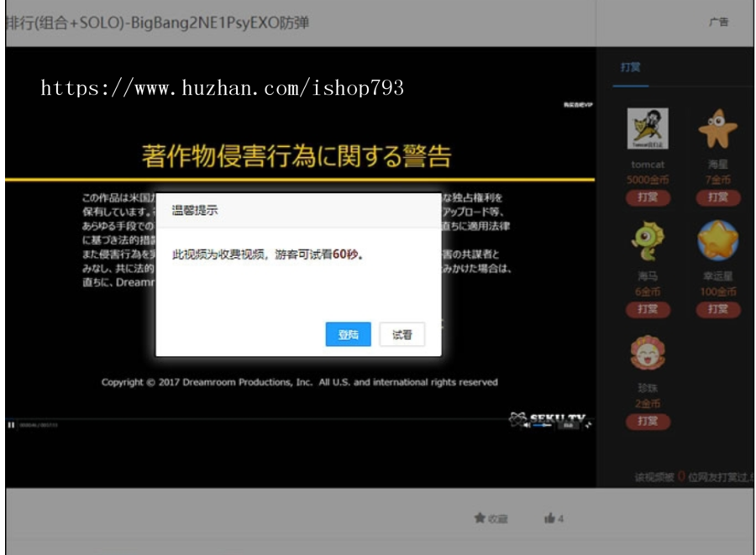This screenshot has width=756, height=555.
Task: Adjust the player volume slider
Action: (543, 426)
